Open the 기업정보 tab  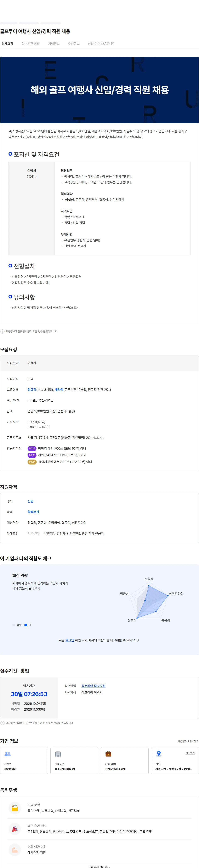pyautogui.click(x=54, y=43)
